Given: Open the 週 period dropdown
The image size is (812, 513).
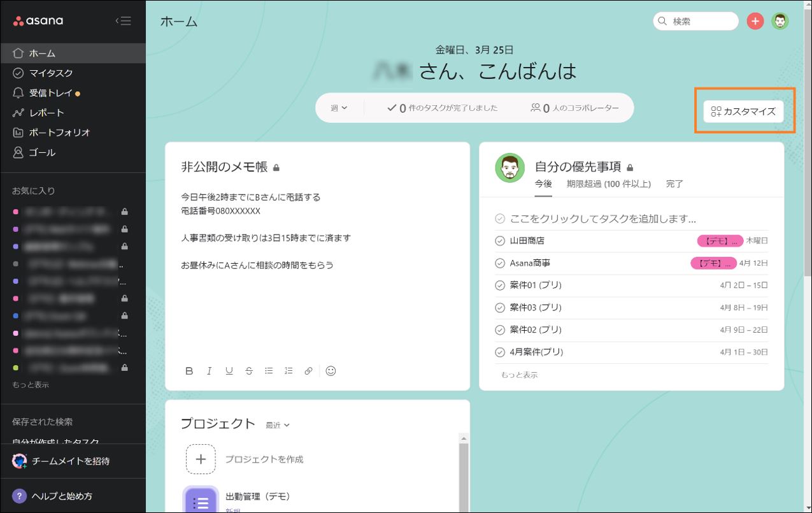Looking at the screenshot, I should click(339, 108).
